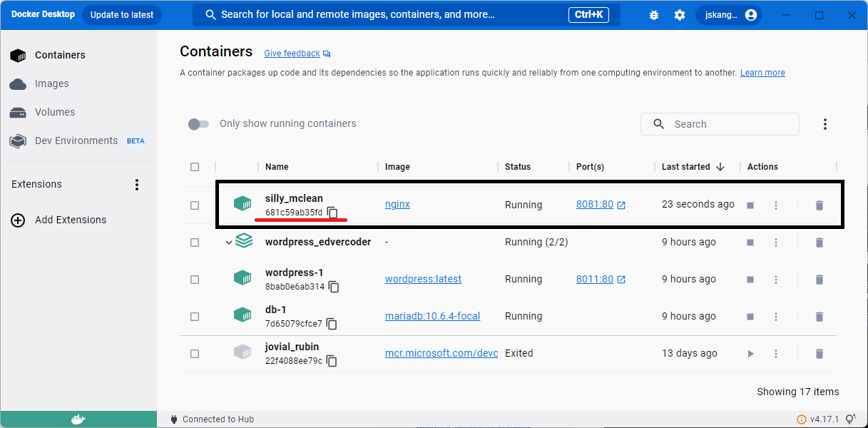
Task: Sort by Last started column
Action: pos(693,167)
